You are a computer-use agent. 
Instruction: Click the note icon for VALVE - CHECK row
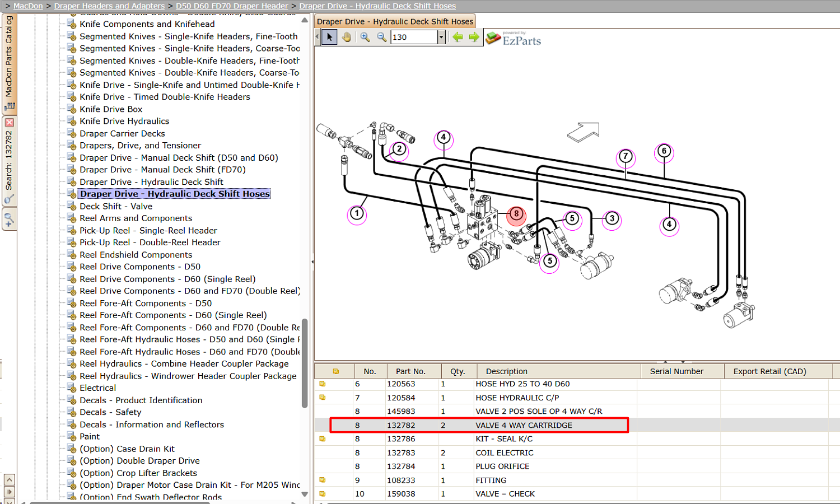[x=323, y=494]
